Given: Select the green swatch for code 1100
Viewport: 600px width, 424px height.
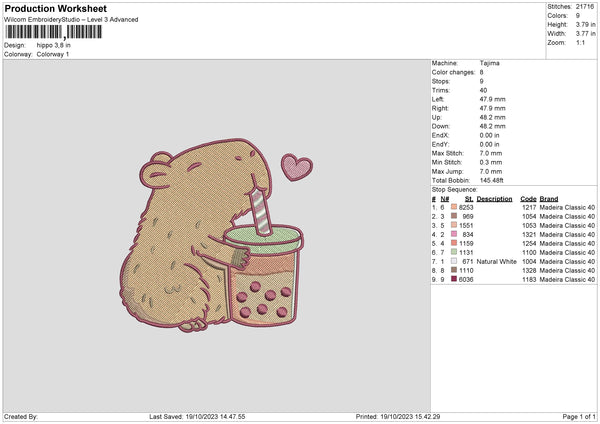Looking at the screenshot, I should coord(454,252).
